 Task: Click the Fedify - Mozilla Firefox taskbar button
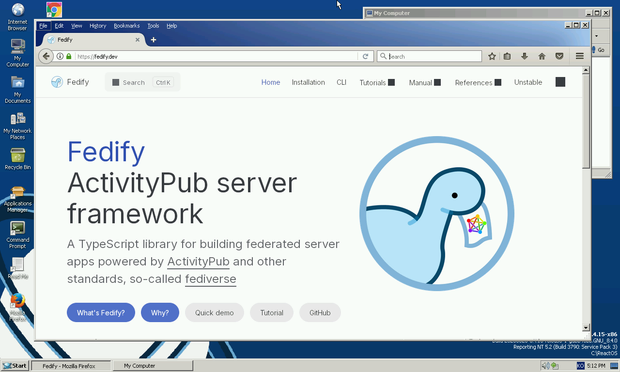point(71,366)
